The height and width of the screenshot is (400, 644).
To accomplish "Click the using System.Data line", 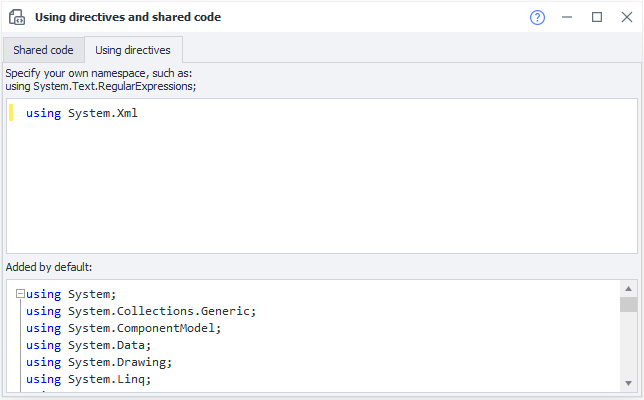I will point(89,345).
